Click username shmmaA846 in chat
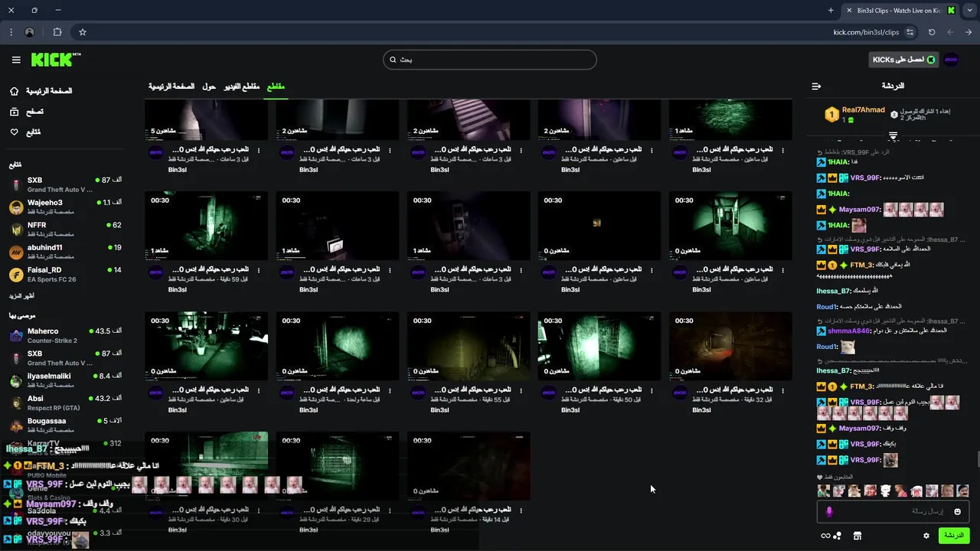The height and width of the screenshot is (551, 980). tap(849, 331)
